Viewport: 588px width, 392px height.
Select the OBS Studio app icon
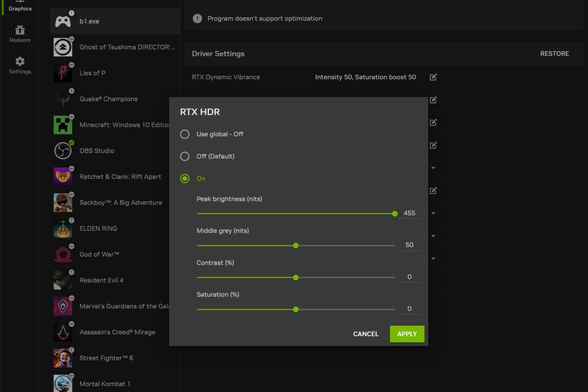63,151
